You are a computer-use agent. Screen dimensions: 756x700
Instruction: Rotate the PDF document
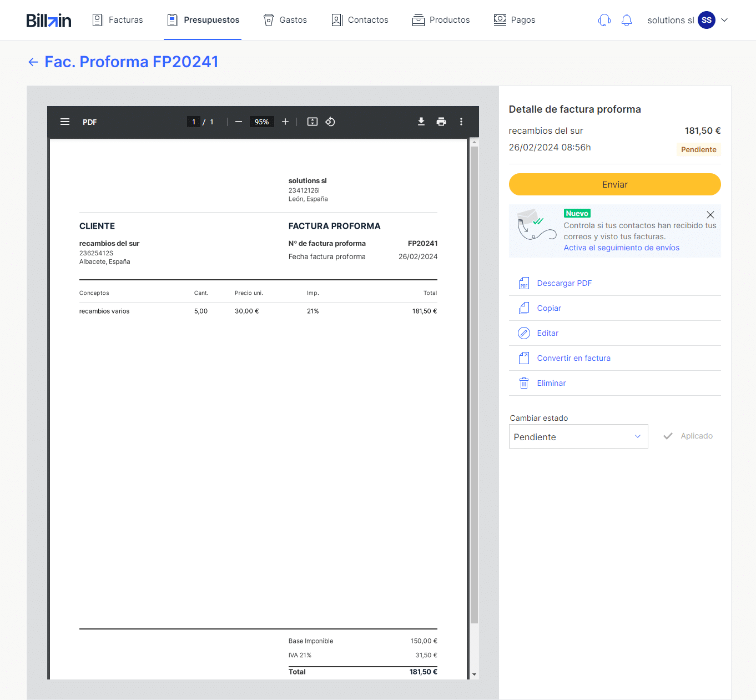[330, 122]
